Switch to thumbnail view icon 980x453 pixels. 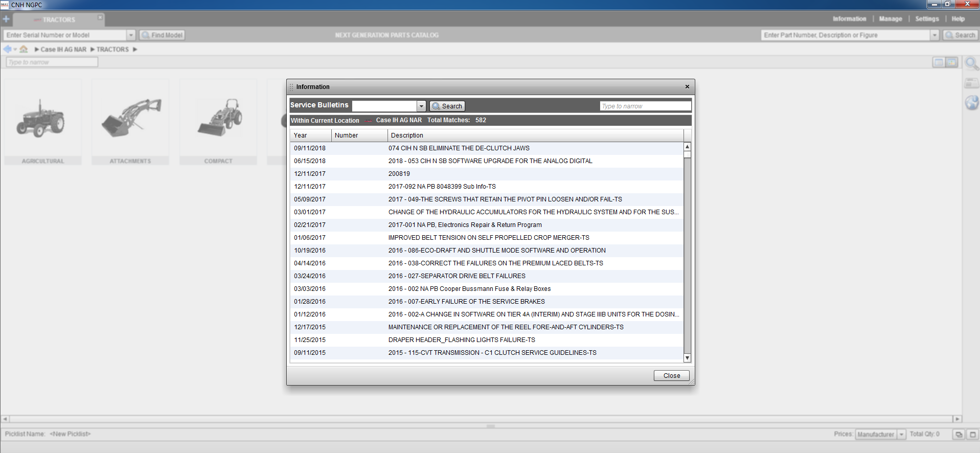pyautogui.click(x=951, y=62)
